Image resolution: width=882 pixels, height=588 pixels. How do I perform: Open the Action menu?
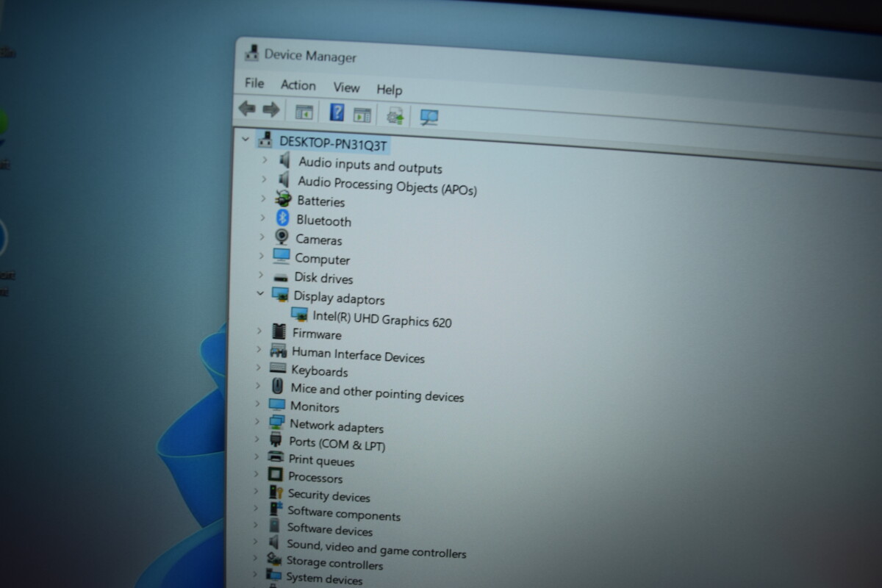click(298, 85)
